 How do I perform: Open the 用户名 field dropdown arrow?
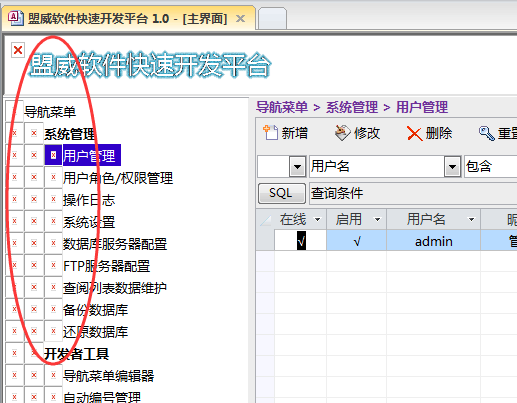(452, 166)
